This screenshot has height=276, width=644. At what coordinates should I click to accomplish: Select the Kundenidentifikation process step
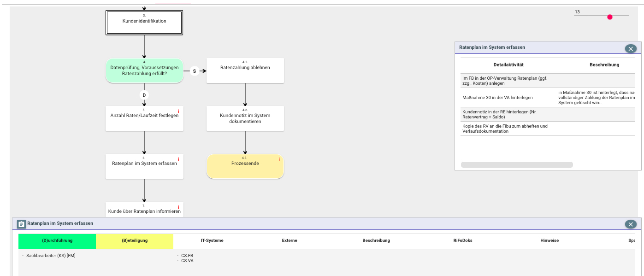(144, 22)
